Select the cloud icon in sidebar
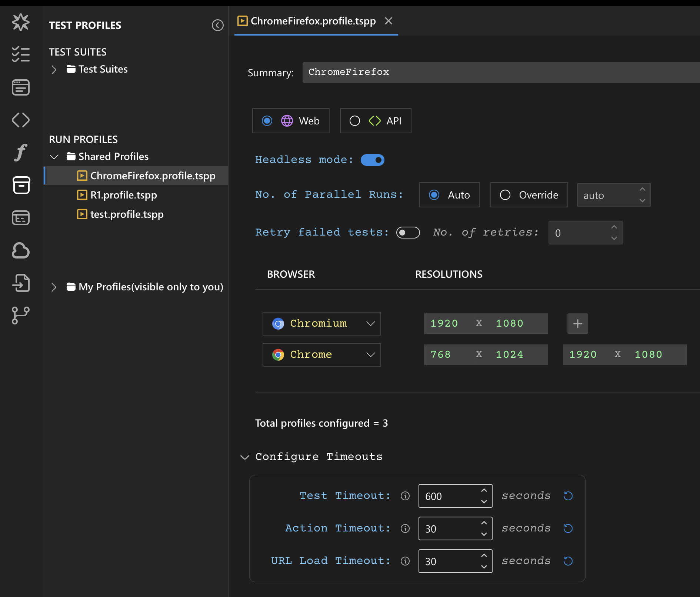 point(21,251)
